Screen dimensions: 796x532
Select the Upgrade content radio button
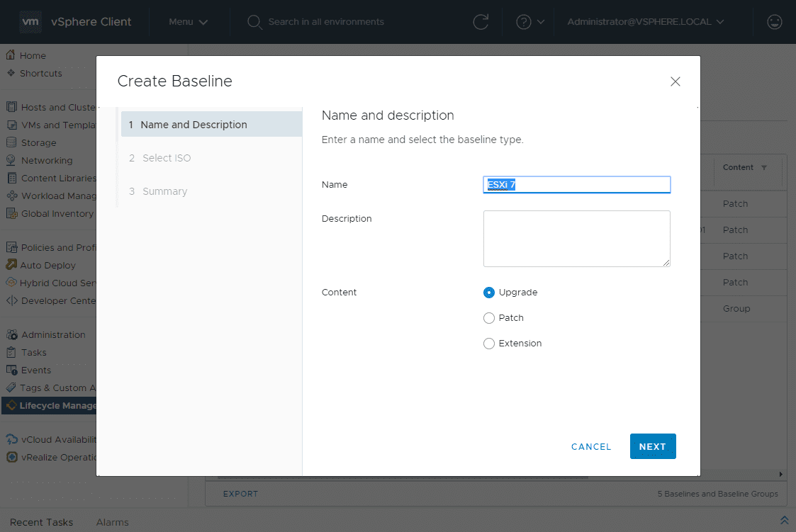pyautogui.click(x=489, y=293)
